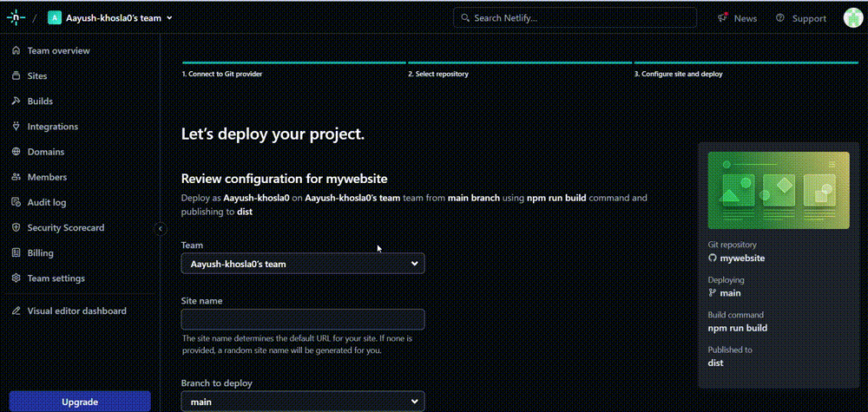Click the Audit log icon

tap(16, 202)
